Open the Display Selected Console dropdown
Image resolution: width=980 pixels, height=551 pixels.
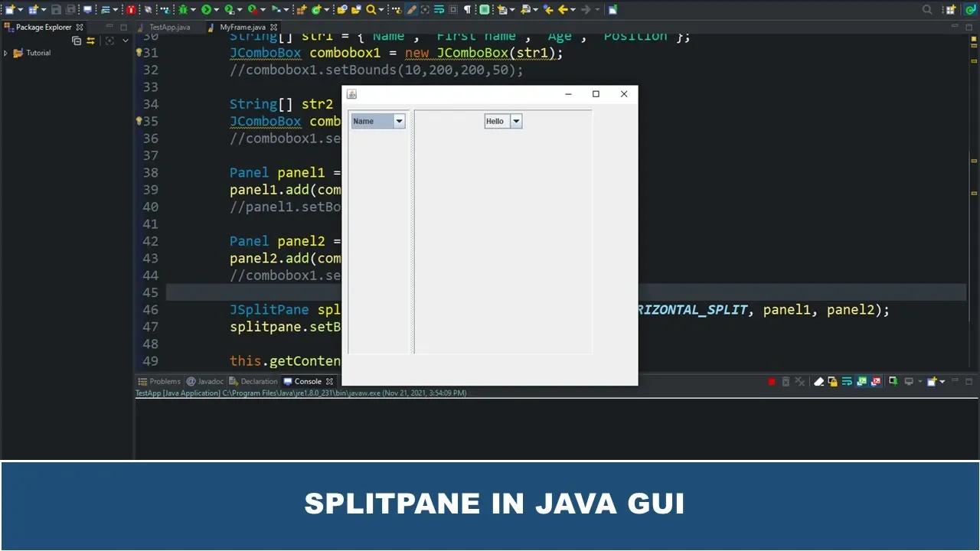[920, 381]
